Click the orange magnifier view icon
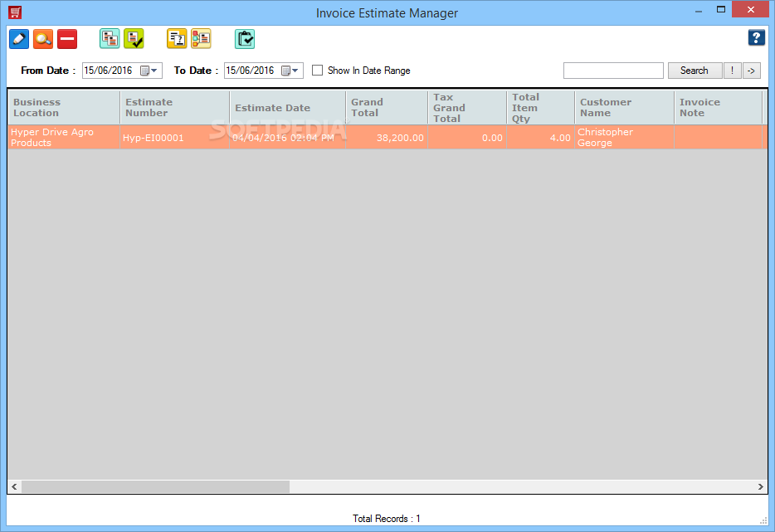Image resolution: width=775 pixels, height=532 pixels. (x=43, y=38)
